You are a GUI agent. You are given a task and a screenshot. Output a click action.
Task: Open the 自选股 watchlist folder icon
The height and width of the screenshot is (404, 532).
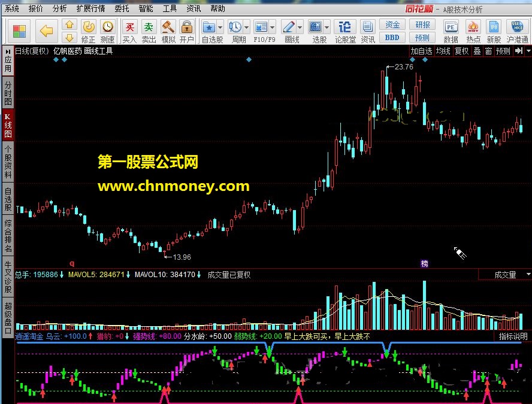[x=209, y=27]
